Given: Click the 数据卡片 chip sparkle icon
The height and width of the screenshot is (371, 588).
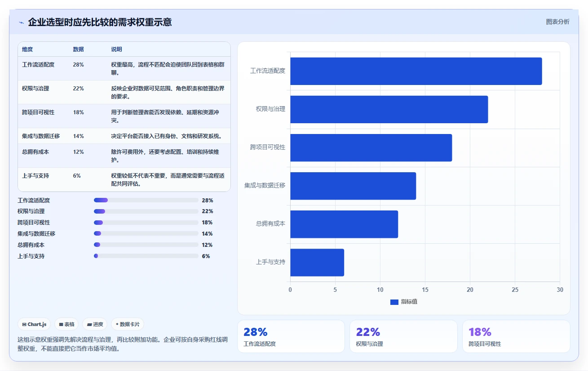Looking at the screenshot, I should coord(117,324).
